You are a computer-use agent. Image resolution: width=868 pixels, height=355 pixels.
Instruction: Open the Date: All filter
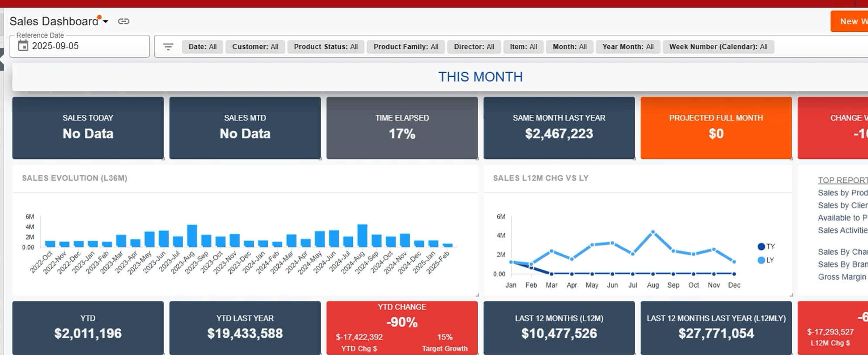coord(202,47)
